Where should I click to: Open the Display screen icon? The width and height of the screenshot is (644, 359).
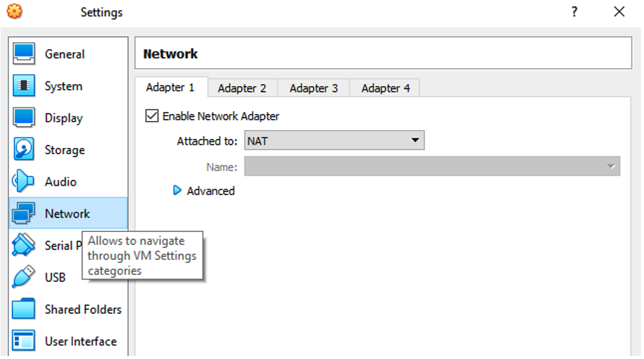[x=23, y=118]
